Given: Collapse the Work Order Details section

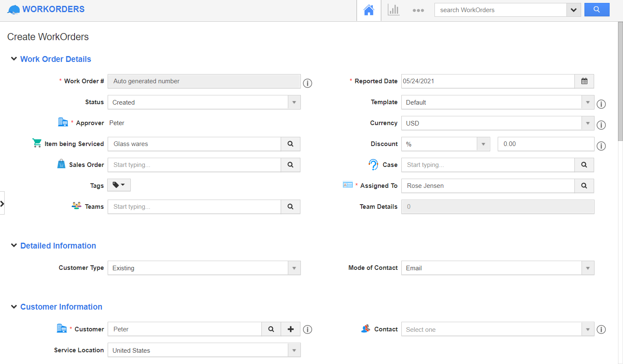Looking at the screenshot, I should point(14,59).
